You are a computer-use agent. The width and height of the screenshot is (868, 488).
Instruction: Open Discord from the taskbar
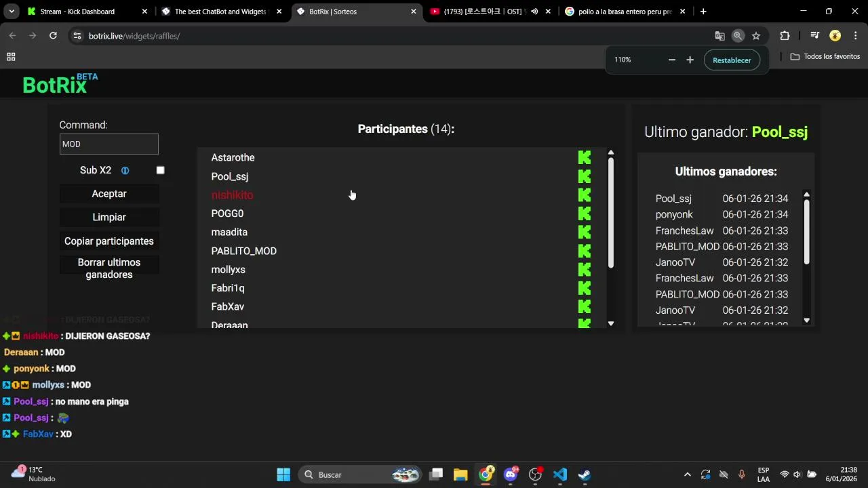[511, 474]
